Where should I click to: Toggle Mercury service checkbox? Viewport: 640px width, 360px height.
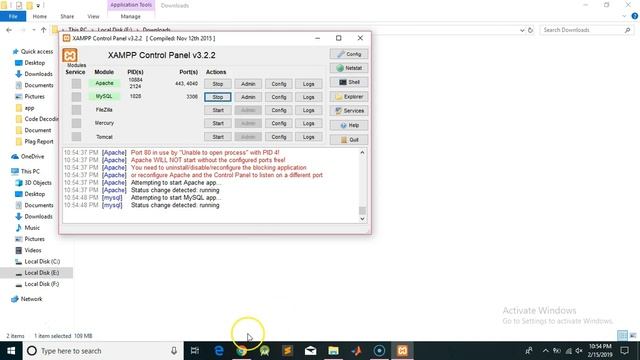[x=76, y=123]
